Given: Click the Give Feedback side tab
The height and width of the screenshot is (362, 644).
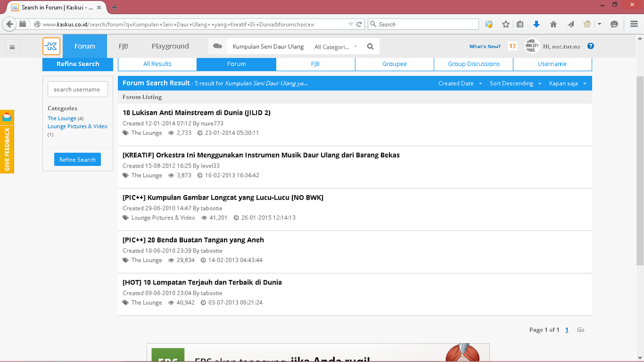Looking at the screenshot, I should pos(7,149).
